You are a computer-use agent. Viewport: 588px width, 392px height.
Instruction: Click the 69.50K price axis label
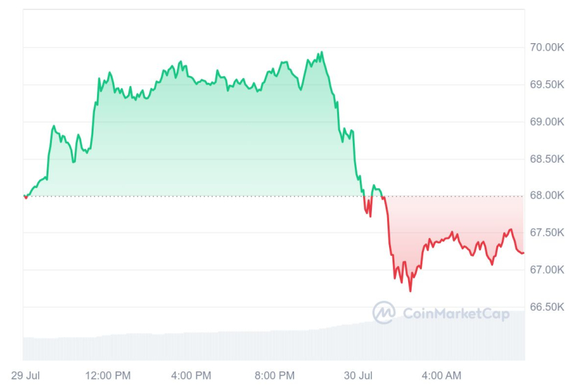pyautogui.click(x=545, y=84)
